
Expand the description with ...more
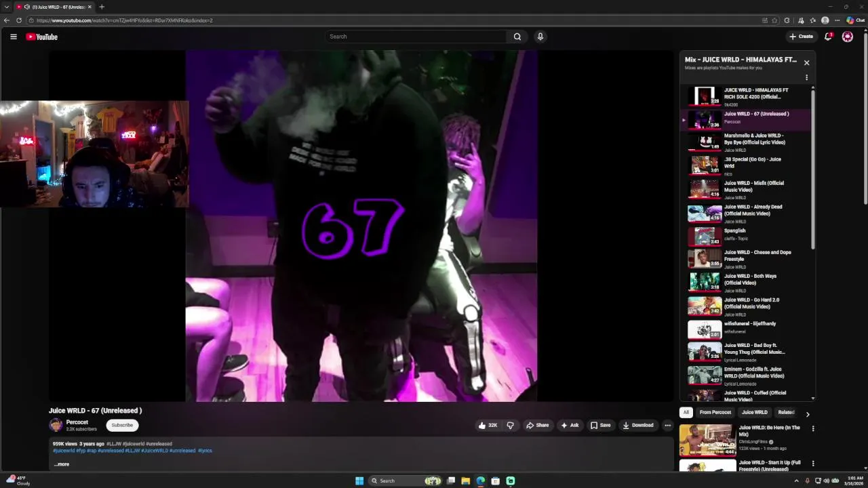[x=61, y=464]
